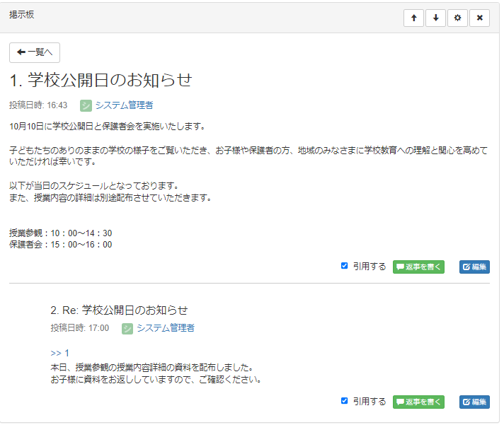Toggle 引用する checkbox on the reply post

(345, 401)
